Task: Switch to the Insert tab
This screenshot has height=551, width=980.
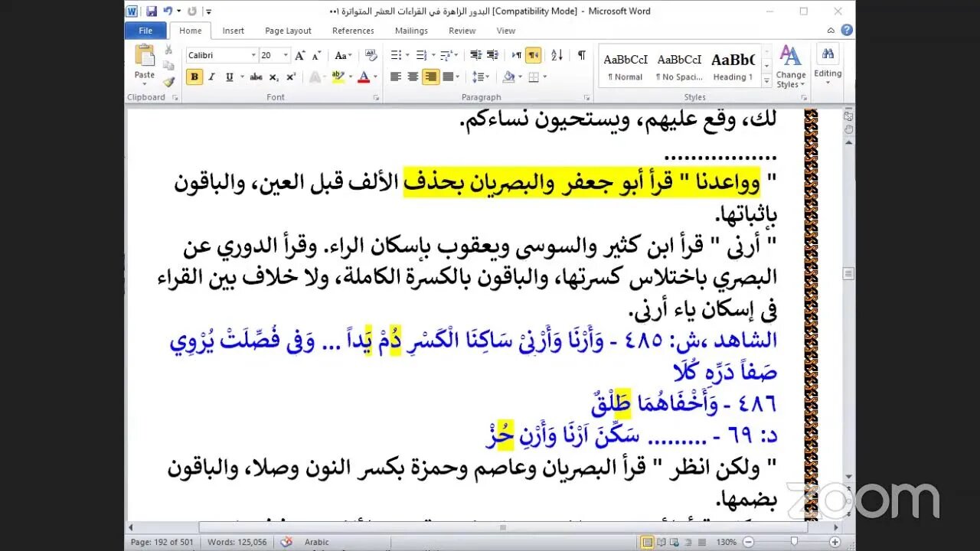Action: pyautogui.click(x=234, y=31)
